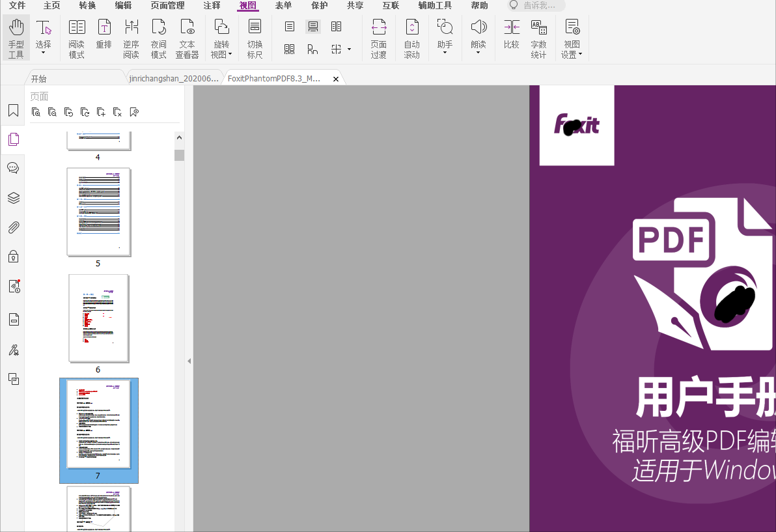Viewport: 776px width, 532px height.
Task: Switch to the 注释 comment tab
Action: click(212, 5)
